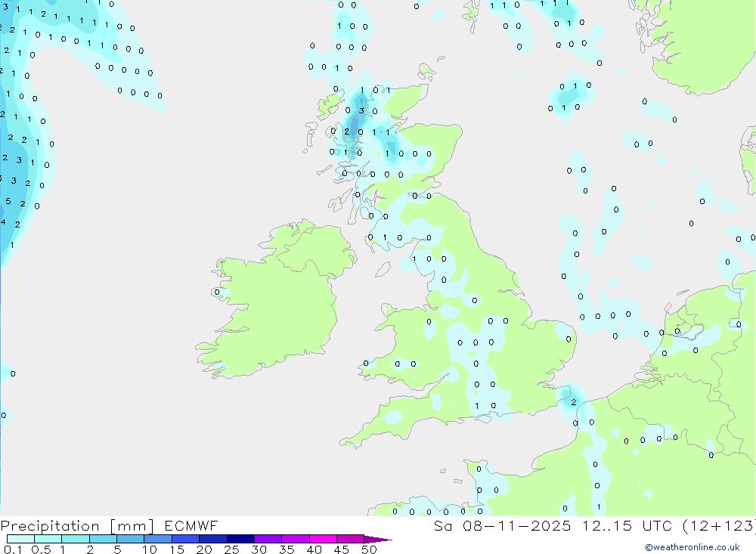Select the 0.5–1 mm legend swatch
756x554 pixels.
coord(48,539)
